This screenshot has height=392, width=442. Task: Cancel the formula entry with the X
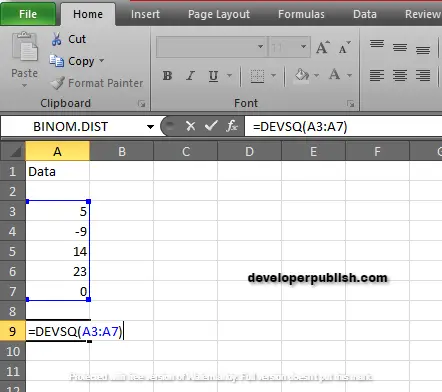tap(191, 126)
